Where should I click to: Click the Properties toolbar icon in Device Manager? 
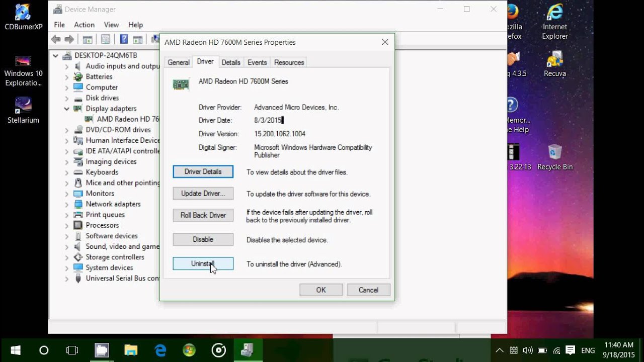click(x=105, y=39)
